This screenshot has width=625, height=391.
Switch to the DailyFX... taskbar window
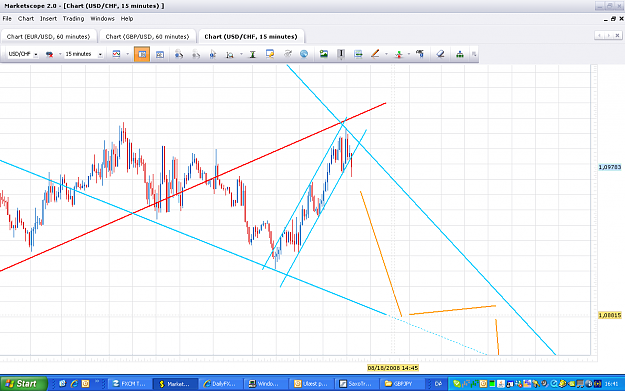(x=220, y=384)
